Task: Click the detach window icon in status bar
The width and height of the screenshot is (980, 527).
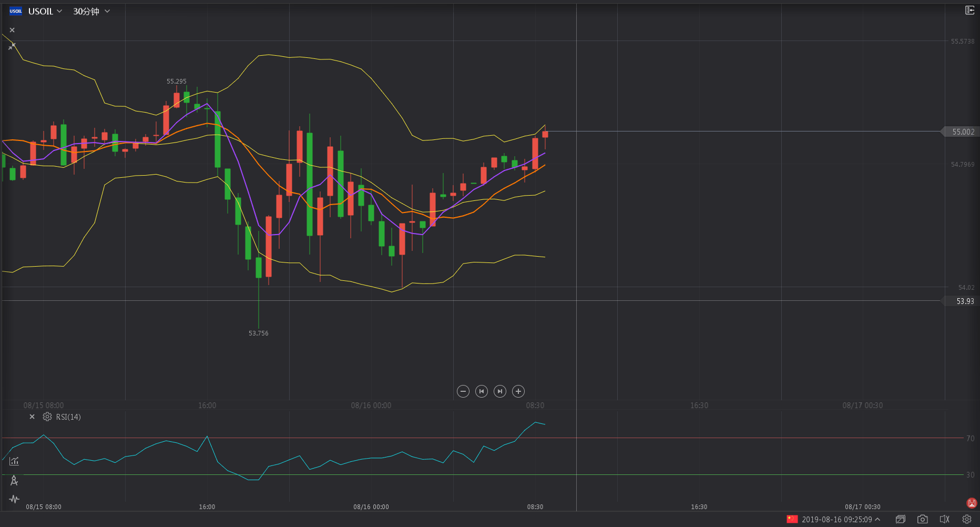Action: click(x=901, y=519)
